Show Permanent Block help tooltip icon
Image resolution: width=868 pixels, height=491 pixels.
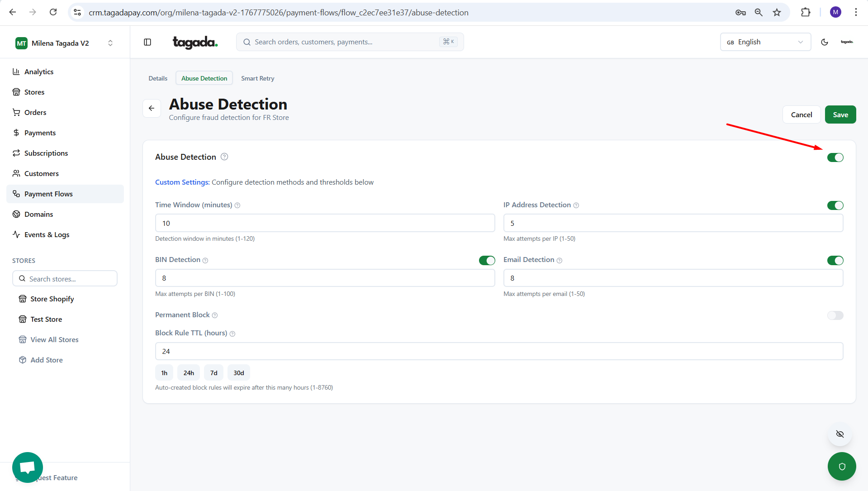point(215,315)
